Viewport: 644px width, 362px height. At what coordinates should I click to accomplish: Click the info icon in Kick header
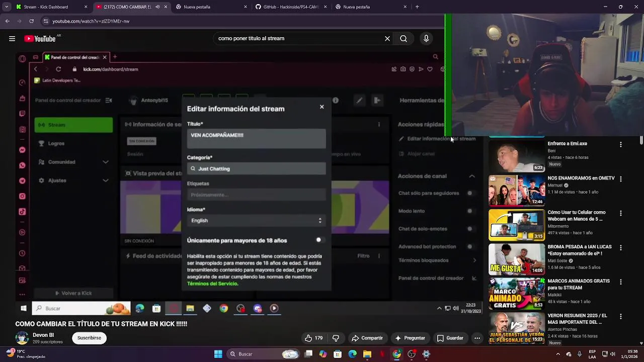[x=336, y=101]
